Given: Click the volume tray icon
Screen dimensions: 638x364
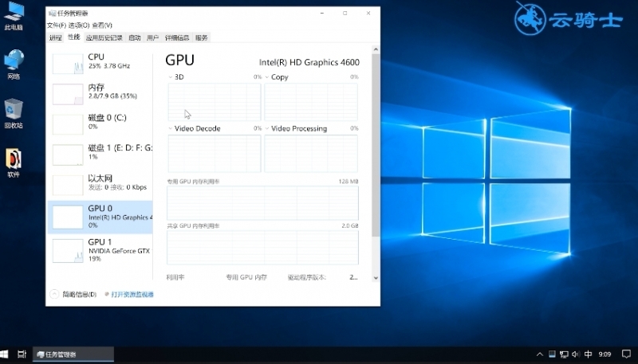Looking at the screenshot, I should 575,354.
